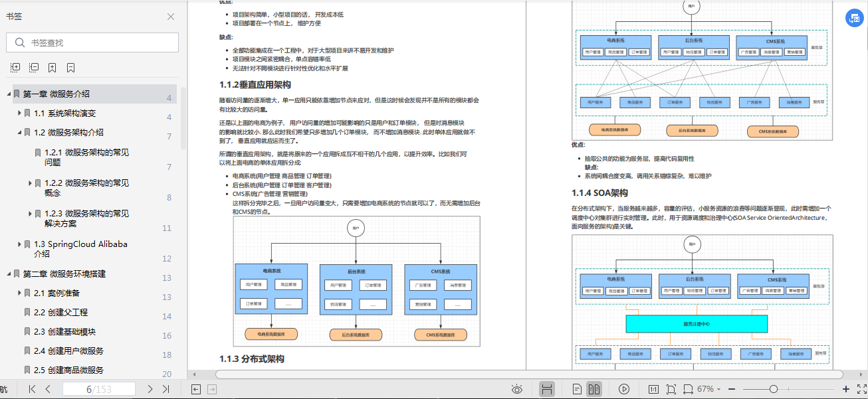Image resolution: width=868 pixels, height=399 pixels.
Task: Zoom in with the plus button
Action: pos(846,389)
